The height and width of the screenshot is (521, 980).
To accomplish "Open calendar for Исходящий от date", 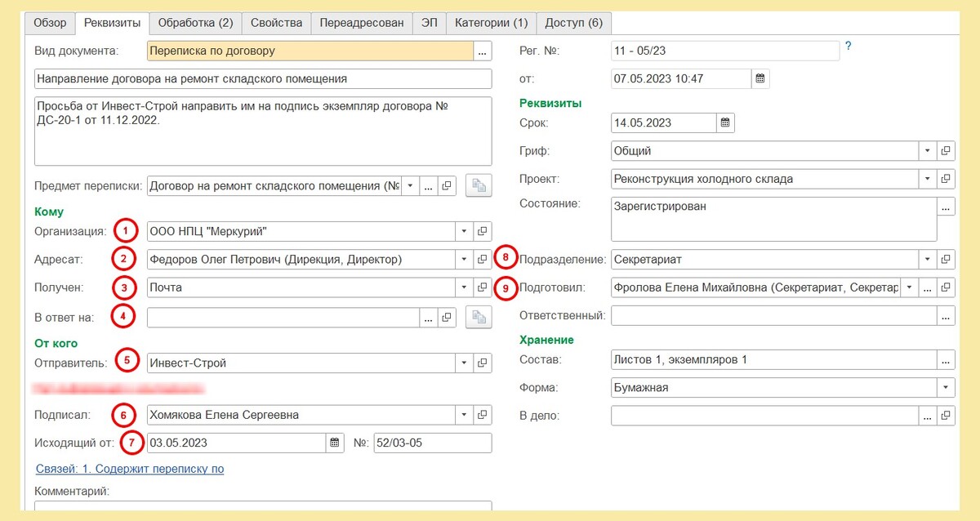I will click(334, 443).
